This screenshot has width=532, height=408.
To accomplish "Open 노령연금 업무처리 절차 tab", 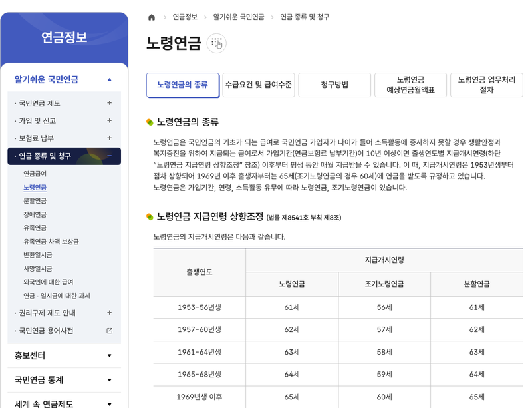I will point(487,85).
